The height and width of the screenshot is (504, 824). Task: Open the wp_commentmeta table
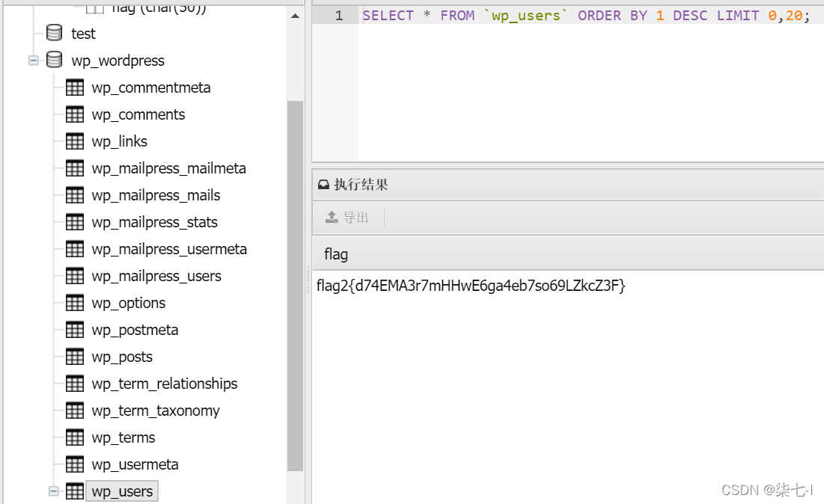[151, 87]
